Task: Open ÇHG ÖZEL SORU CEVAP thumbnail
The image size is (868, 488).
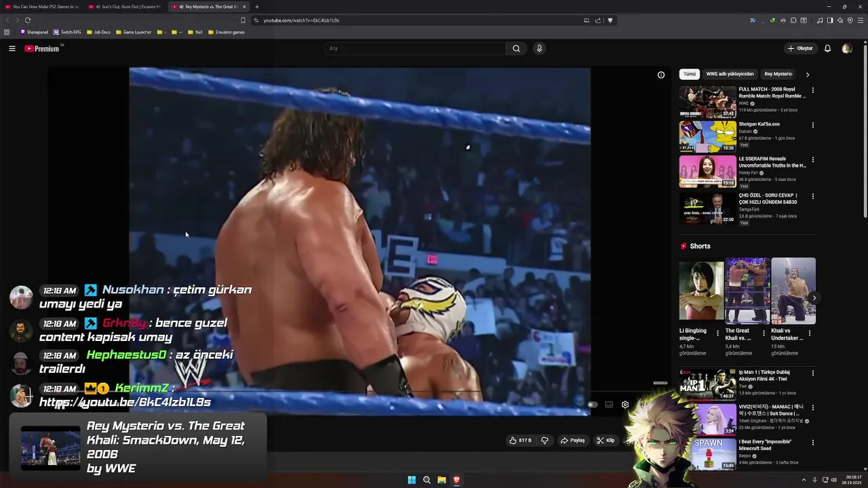Action: click(x=707, y=208)
